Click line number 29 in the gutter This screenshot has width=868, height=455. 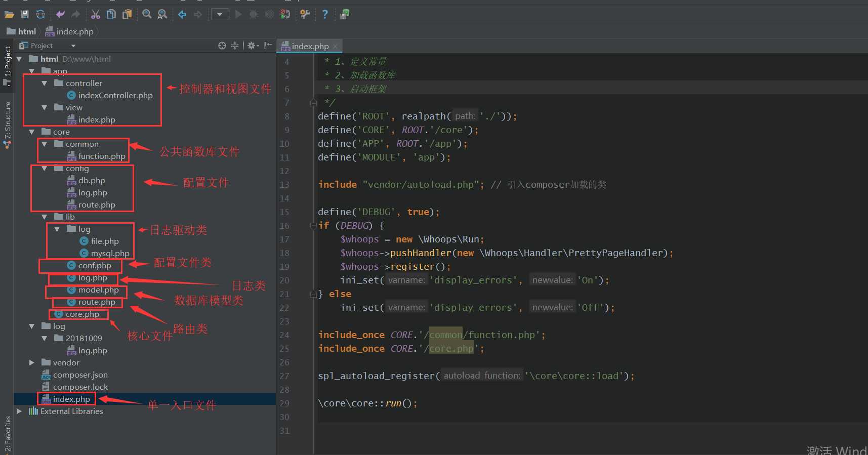(284, 403)
